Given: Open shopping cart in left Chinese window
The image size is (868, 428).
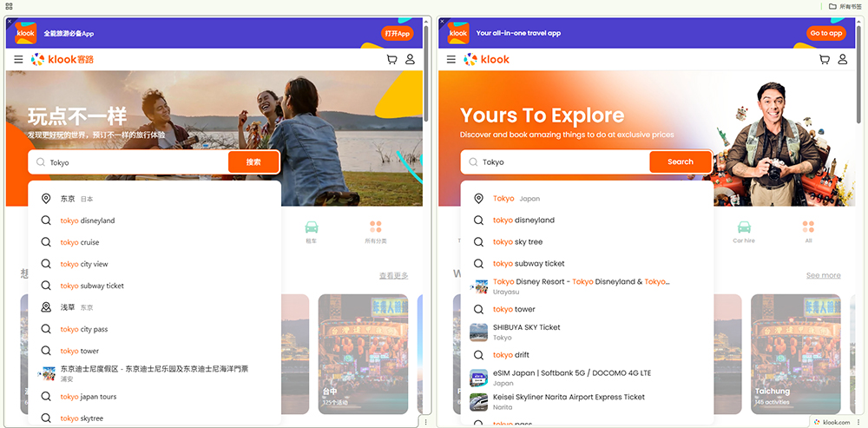Looking at the screenshot, I should pyautogui.click(x=392, y=59).
